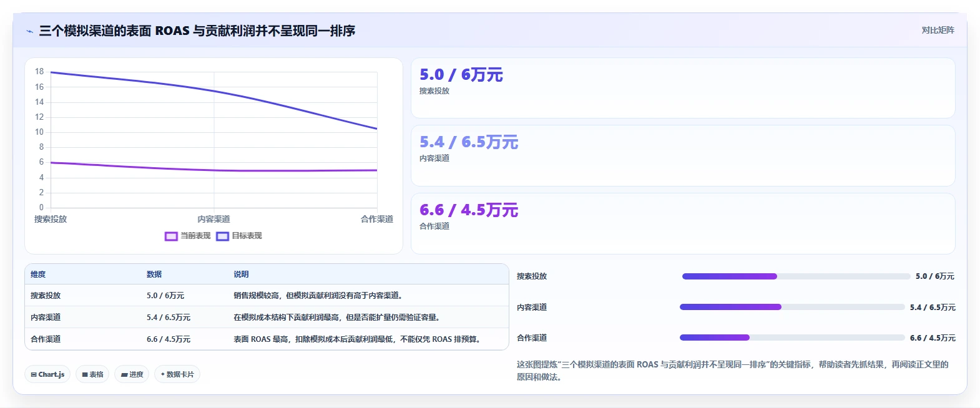The width and height of the screenshot is (980, 408).
Task: Open the 对比矩阵 label in header
Action: (x=938, y=30)
